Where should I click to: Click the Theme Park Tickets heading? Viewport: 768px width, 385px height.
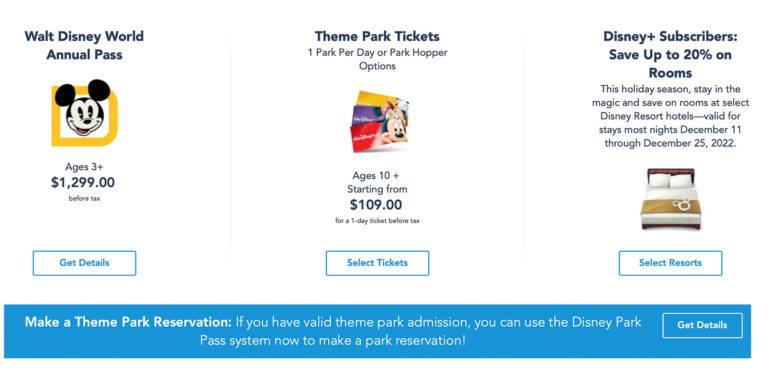pyautogui.click(x=377, y=36)
